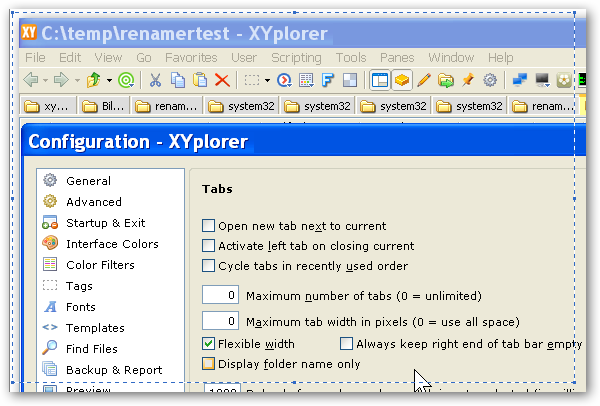600x406 pixels.
Task: Click the Paste clipboard icon
Action: pyautogui.click(x=200, y=80)
